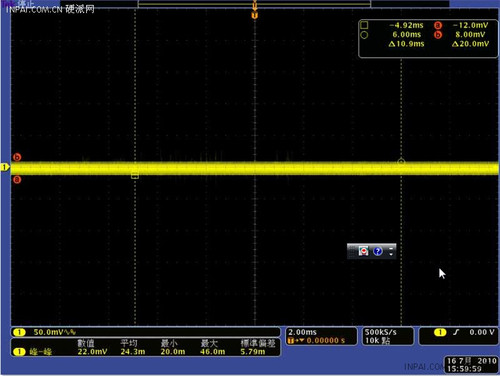This screenshot has width=500, height=376.
Task: Click the orange T delay icon
Action: [291, 341]
